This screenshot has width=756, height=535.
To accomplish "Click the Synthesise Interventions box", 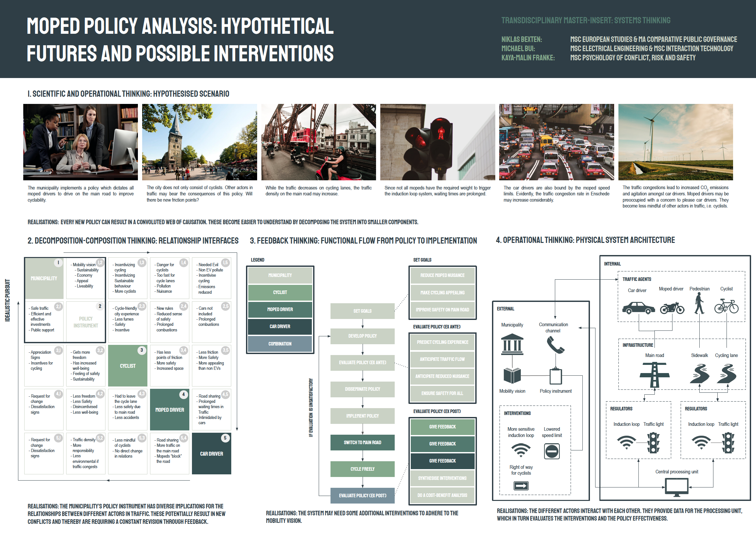I will click(443, 478).
